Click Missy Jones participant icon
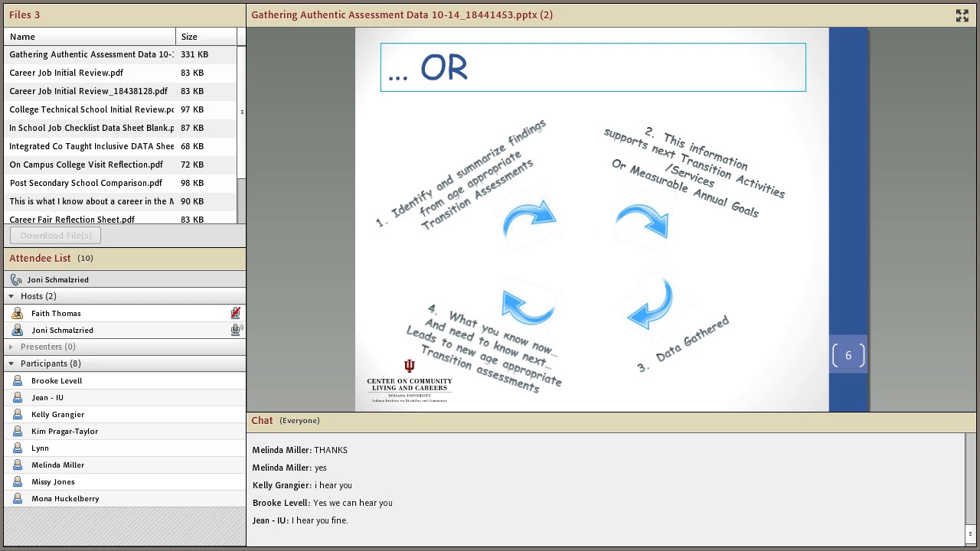Viewport: 980px width, 551px height. [x=18, y=481]
